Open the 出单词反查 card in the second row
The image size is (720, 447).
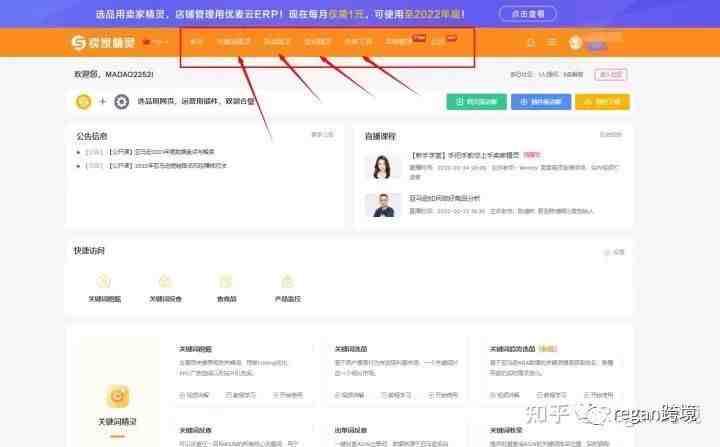[351, 430]
